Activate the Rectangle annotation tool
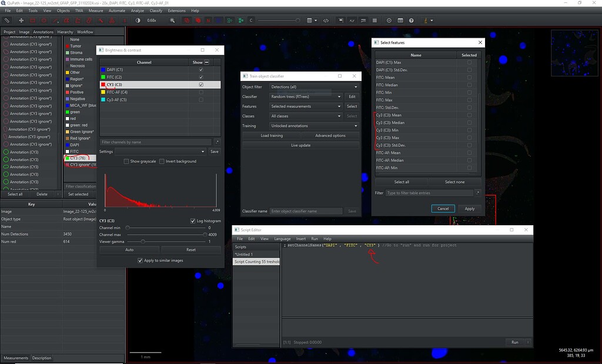602x364 pixels. pos(32,21)
